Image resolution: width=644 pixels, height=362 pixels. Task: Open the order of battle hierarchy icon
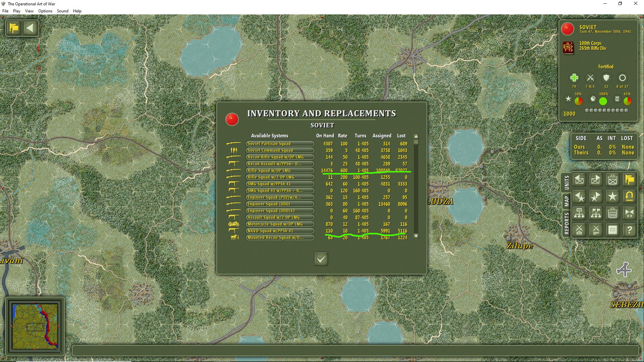click(579, 213)
